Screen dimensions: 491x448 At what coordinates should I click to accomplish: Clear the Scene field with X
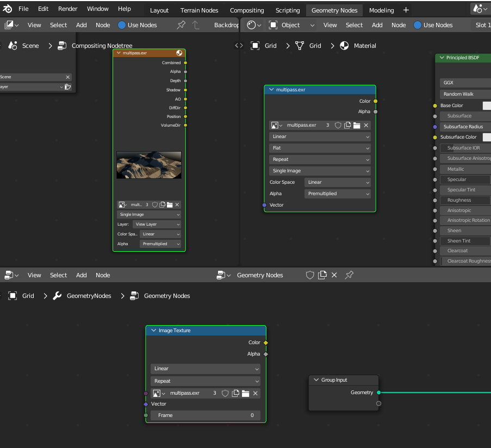(67, 77)
